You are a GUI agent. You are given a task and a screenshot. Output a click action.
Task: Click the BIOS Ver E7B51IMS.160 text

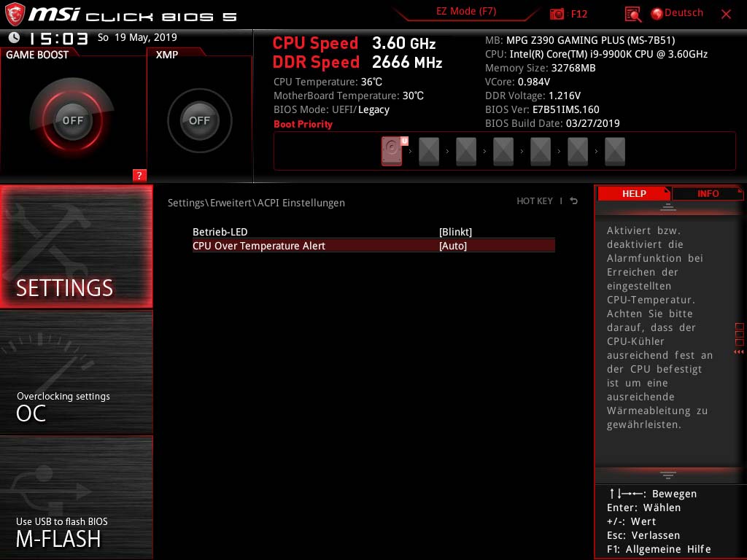coord(542,109)
